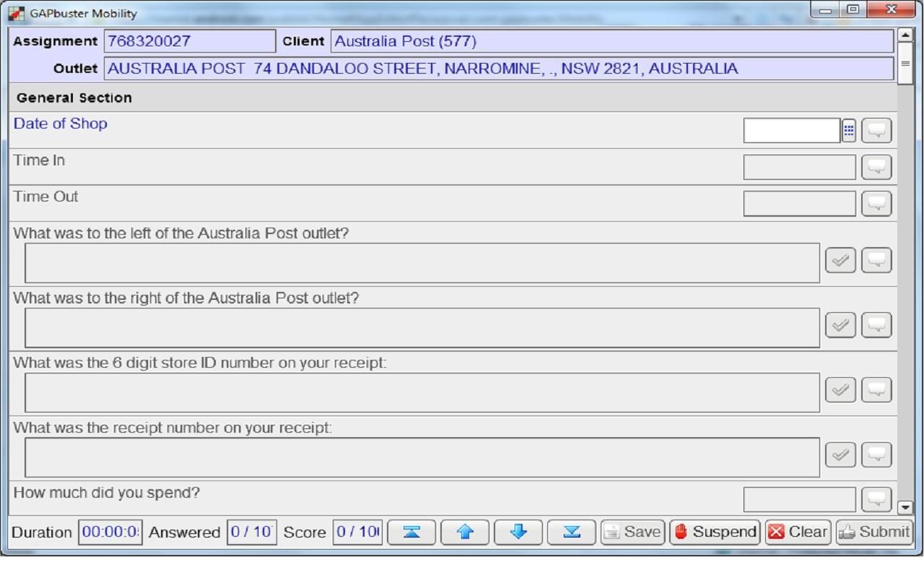Toggle checkmark for right of outlet question
The height and width of the screenshot is (578, 924).
tap(840, 326)
